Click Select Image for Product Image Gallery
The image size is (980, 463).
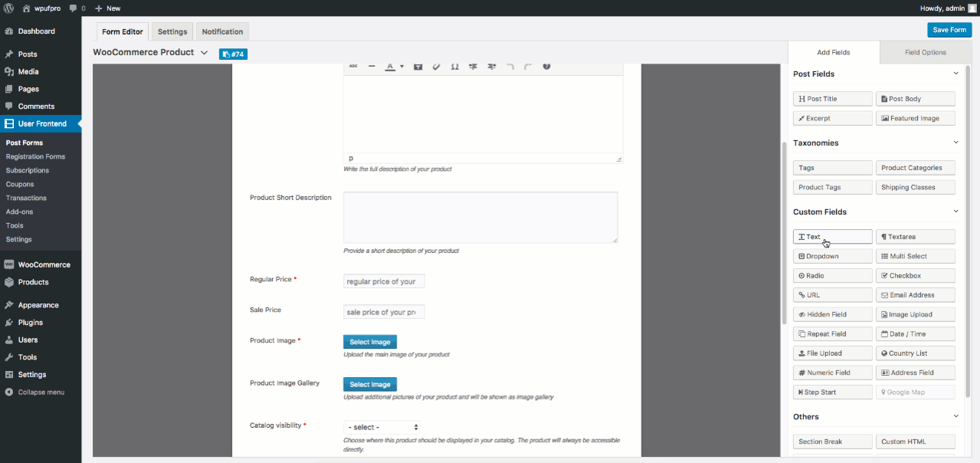370,384
